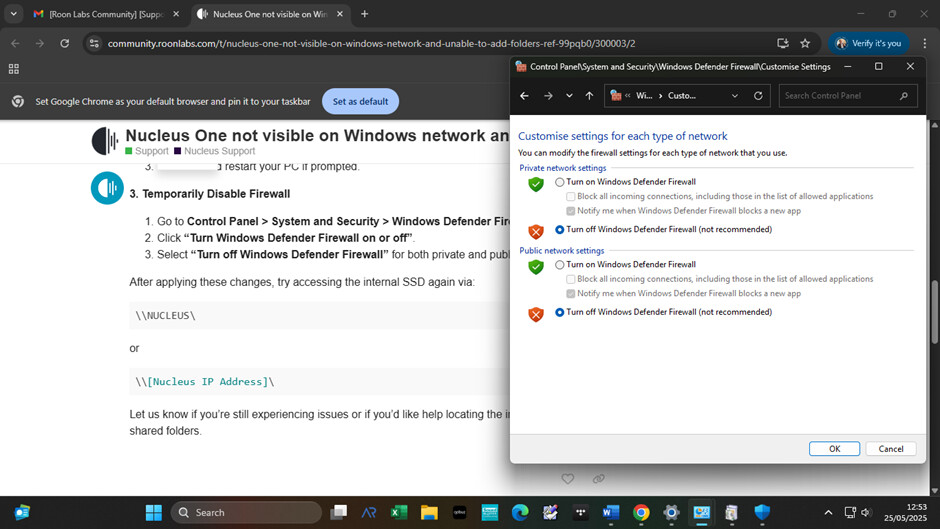Switch to Nucleus One not visible tab

[x=270, y=14]
